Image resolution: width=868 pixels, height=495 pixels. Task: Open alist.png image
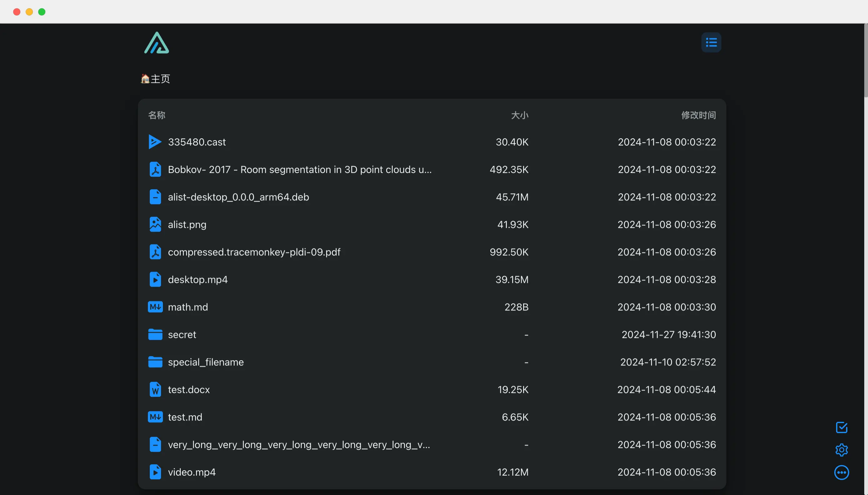(x=187, y=224)
